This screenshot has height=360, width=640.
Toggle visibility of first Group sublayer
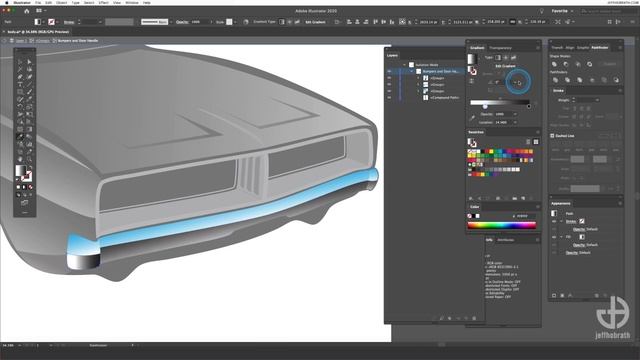[x=389, y=78]
